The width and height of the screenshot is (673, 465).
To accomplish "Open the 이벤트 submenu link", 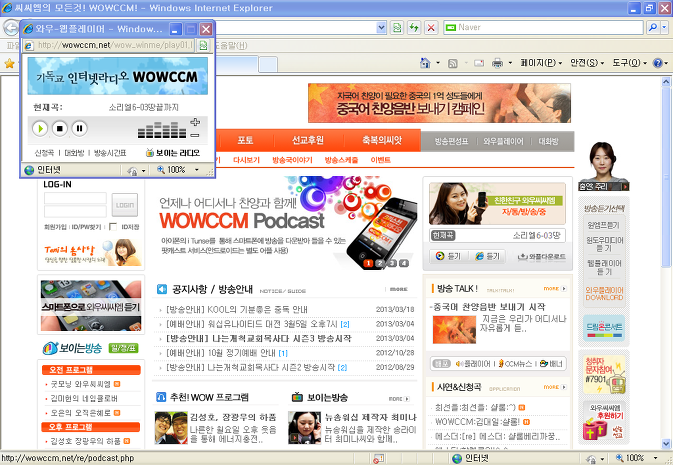I will pyautogui.click(x=380, y=160).
